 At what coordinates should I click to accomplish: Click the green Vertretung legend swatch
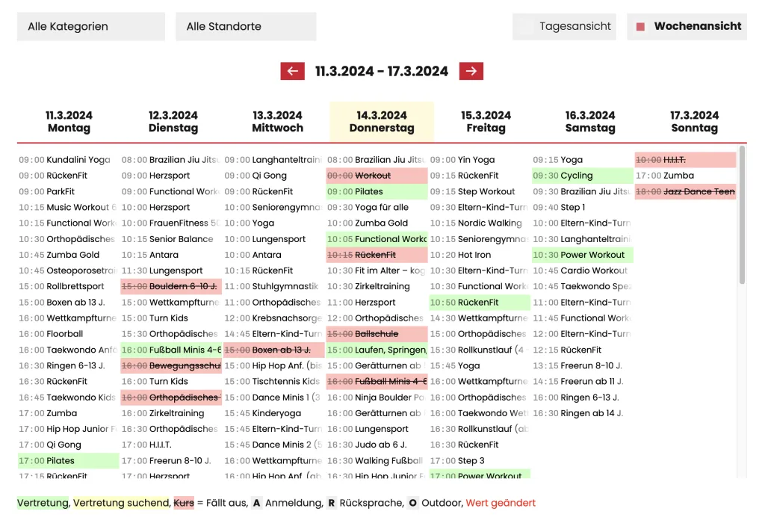(x=43, y=503)
